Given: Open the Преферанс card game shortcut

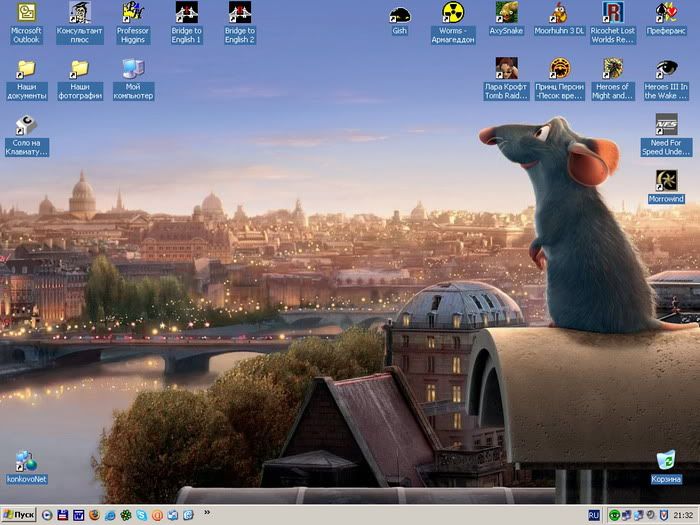Looking at the screenshot, I should coord(666,19).
